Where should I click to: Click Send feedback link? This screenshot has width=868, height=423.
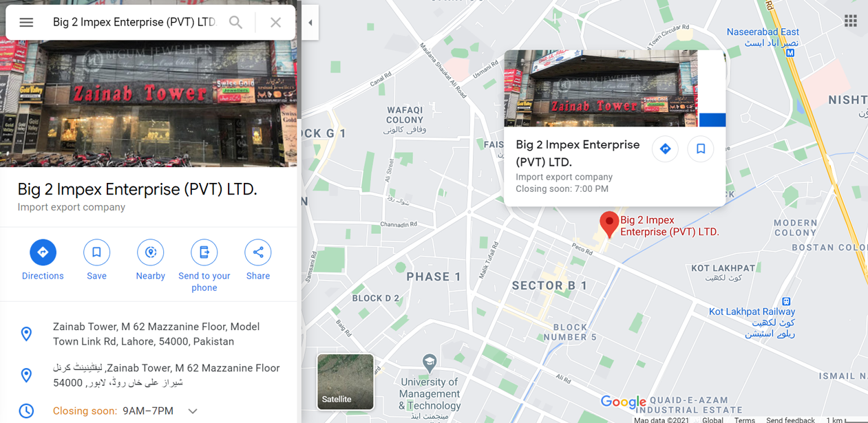click(x=790, y=420)
